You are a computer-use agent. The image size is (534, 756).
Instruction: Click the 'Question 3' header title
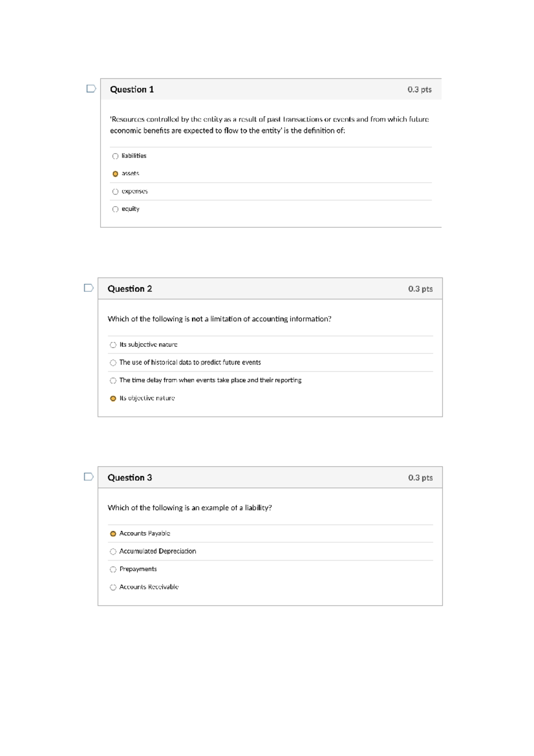click(x=129, y=478)
